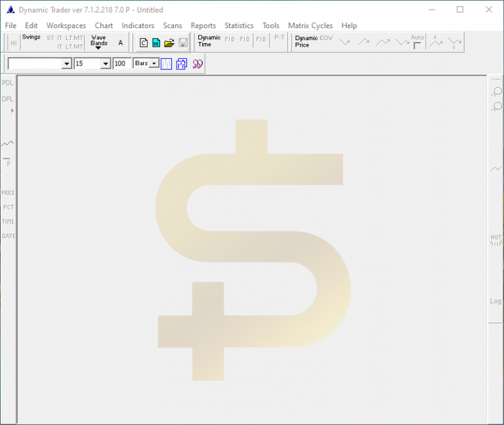
Task: Click the Dynamic Time button
Action: [x=209, y=41]
